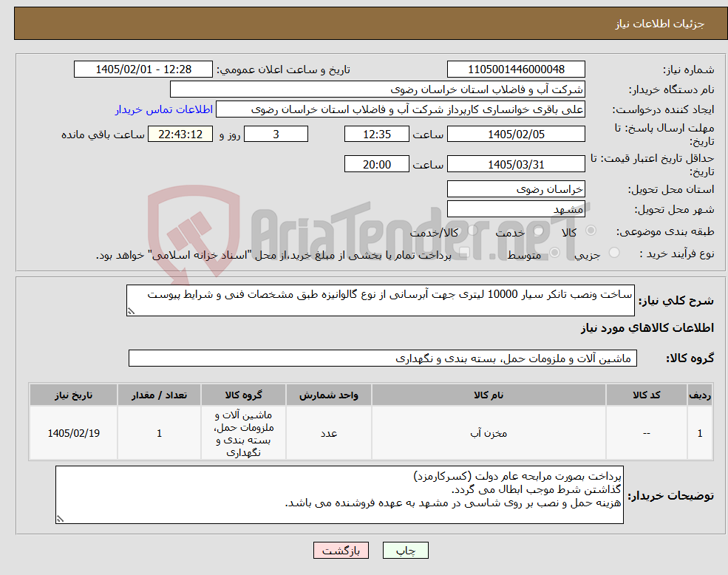This screenshot has height=575, width=728.
Task: Click the response deadline date 1405/02/05
Action: click(516, 135)
